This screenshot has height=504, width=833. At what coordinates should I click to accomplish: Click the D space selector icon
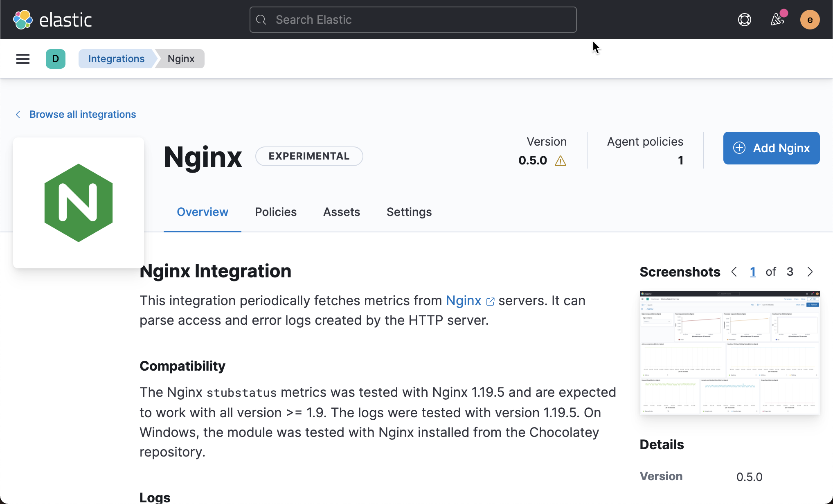[x=55, y=59]
